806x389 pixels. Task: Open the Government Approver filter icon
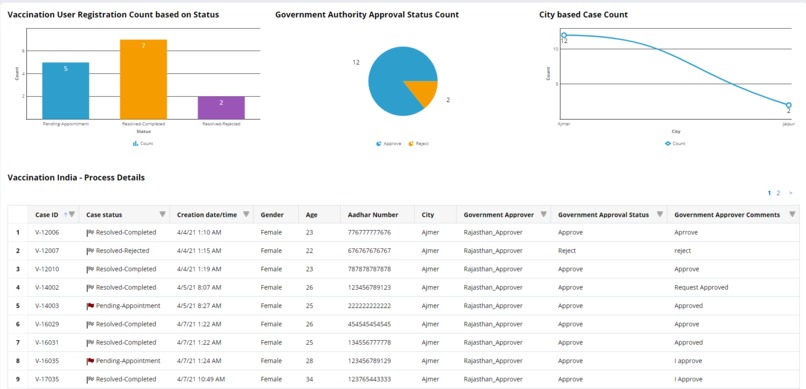pos(543,214)
